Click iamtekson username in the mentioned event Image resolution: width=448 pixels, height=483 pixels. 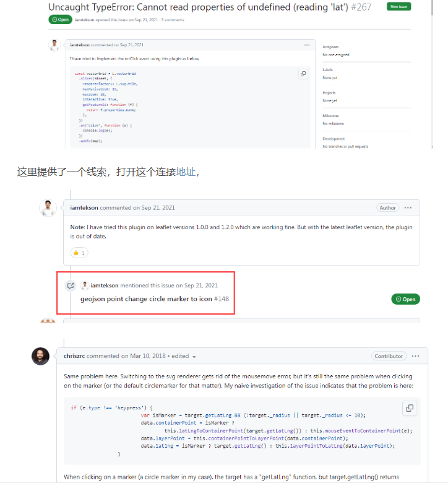pos(105,285)
